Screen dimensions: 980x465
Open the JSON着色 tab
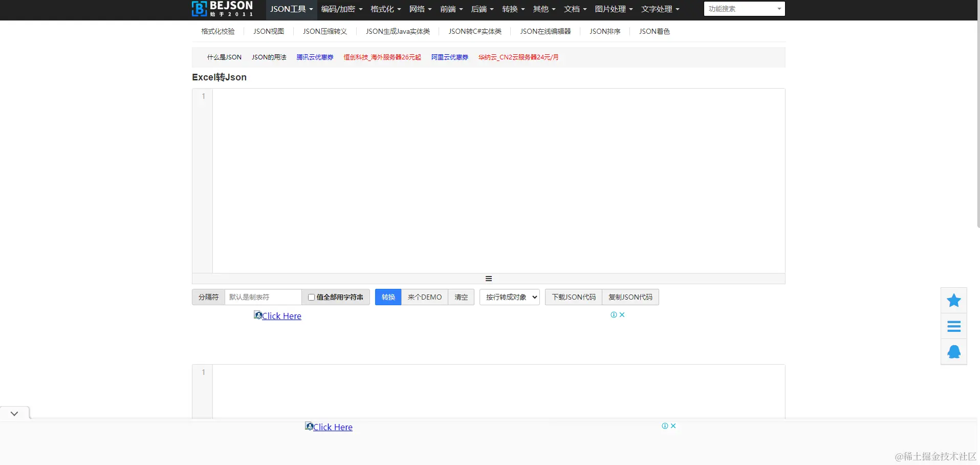pyautogui.click(x=654, y=31)
